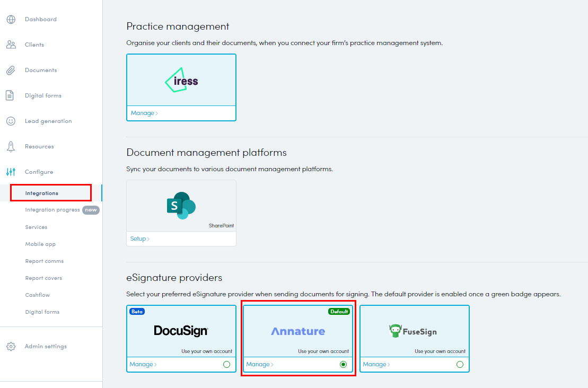Click the Documents paperclip icon
Screen dimensions: 588x388
pos(11,70)
